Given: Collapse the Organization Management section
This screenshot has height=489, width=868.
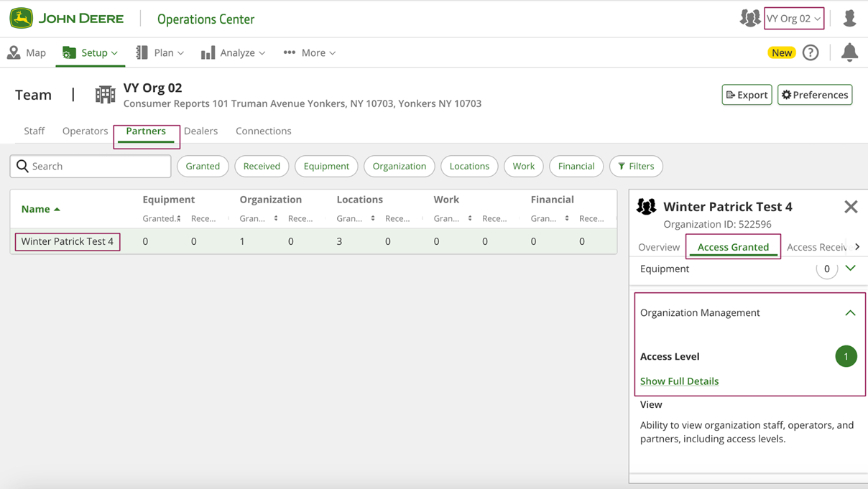Looking at the screenshot, I should click(x=850, y=313).
